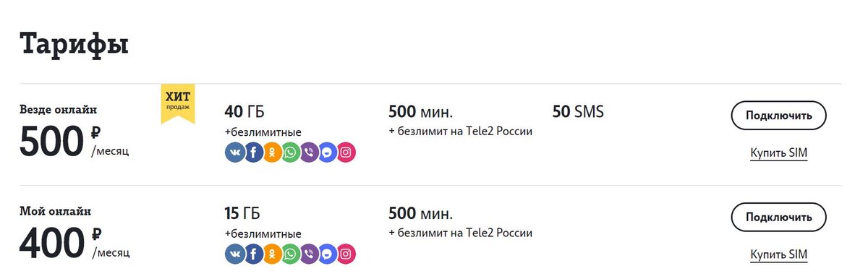Image resolution: width=868 pixels, height=279 pixels.
Task: Follow Купить SIM link for Мой онлайн
Action: pyautogui.click(x=778, y=254)
